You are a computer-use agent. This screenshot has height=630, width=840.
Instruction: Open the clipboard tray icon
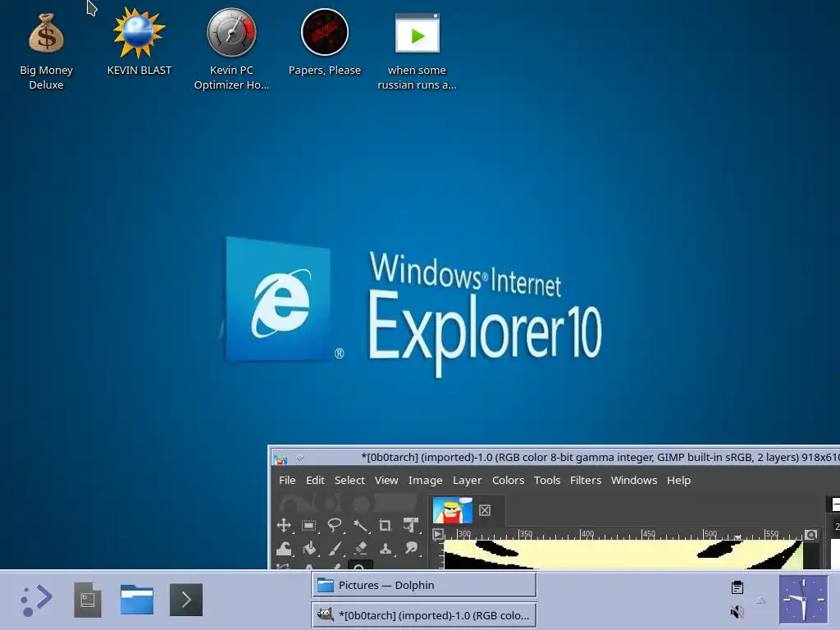click(737, 587)
